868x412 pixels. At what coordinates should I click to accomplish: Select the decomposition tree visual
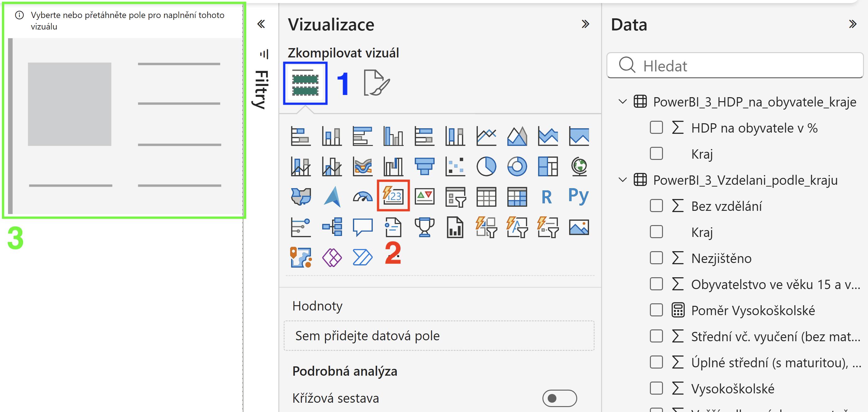(x=332, y=227)
